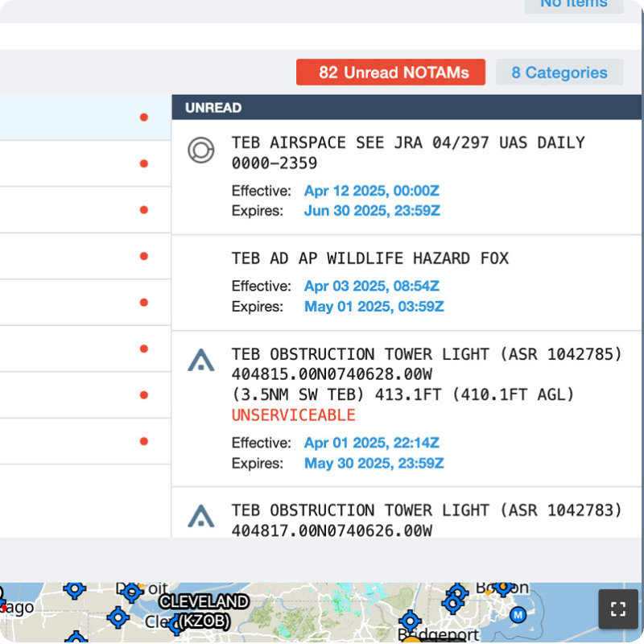Select effective date Apr 03 2025, 08:54Z

(372, 286)
